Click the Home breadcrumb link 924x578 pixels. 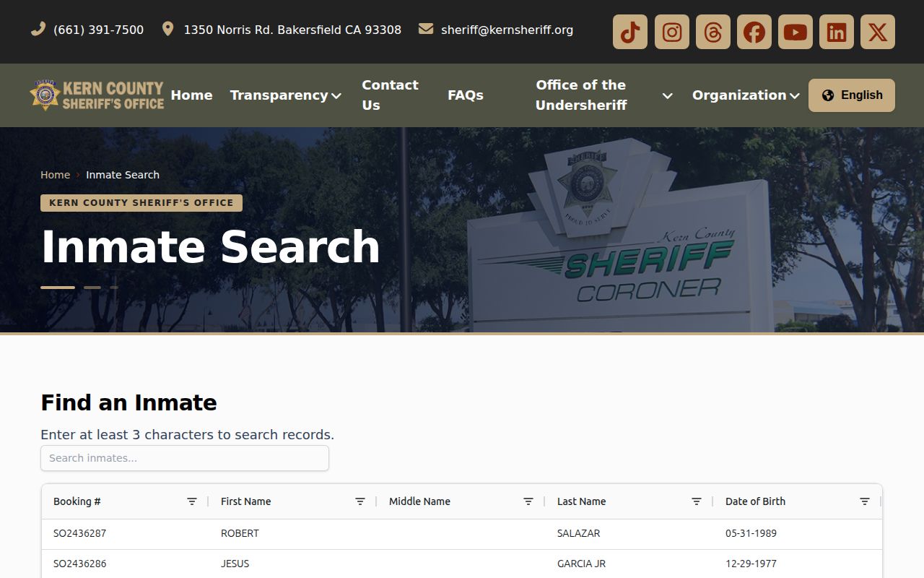(55, 175)
